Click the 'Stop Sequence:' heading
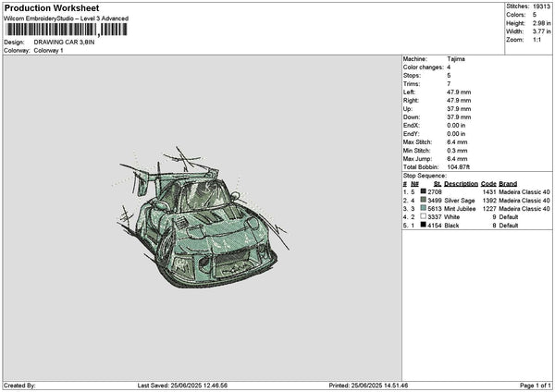555x392 pixels. point(425,176)
